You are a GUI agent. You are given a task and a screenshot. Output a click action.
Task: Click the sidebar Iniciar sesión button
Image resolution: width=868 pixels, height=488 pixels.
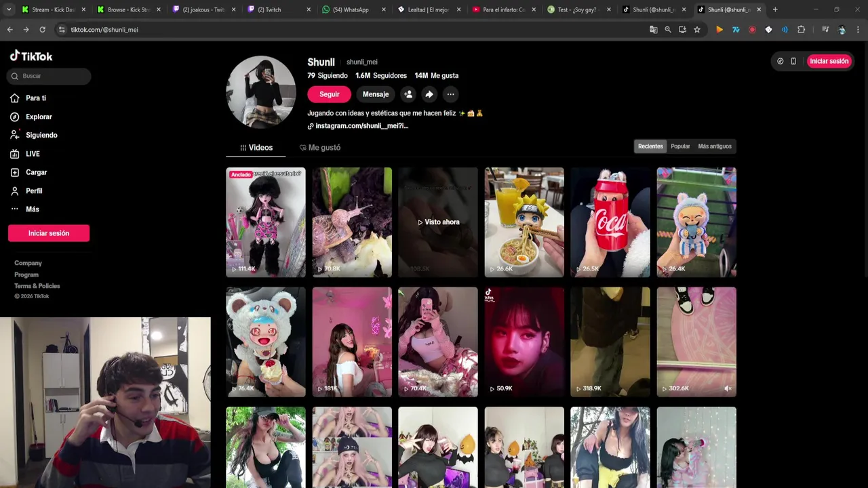click(x=49, y=233)
